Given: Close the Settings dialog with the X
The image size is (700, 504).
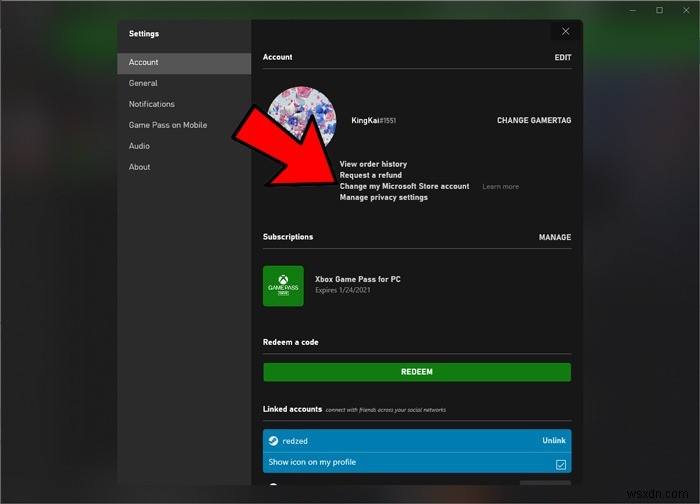Looking at the screenshot, I should [x=565, y=31].
